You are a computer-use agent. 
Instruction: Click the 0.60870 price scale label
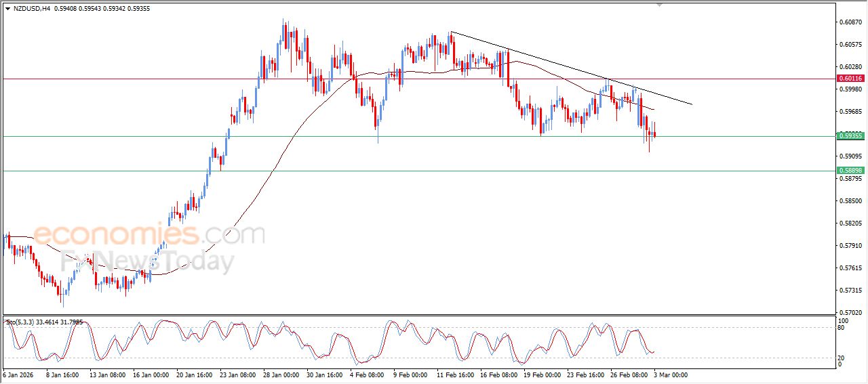(x=851, y=22)
